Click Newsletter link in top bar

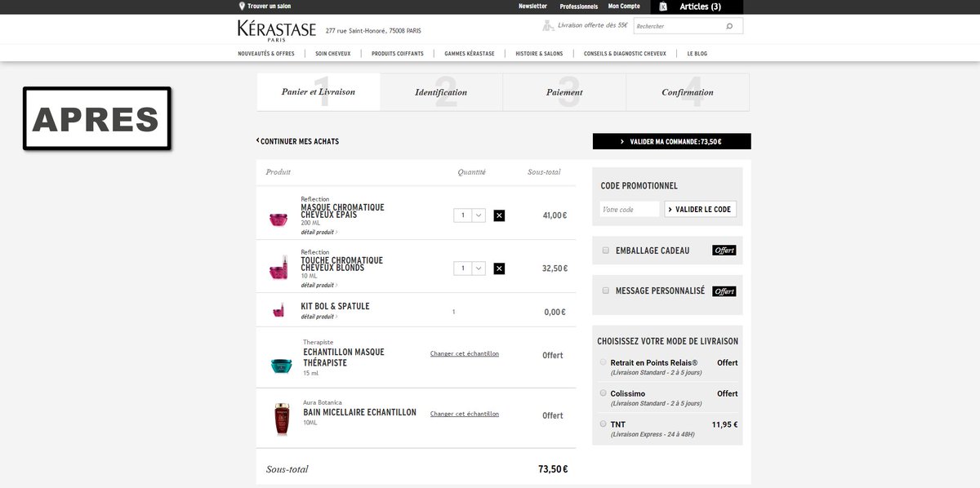coord(532,7)
